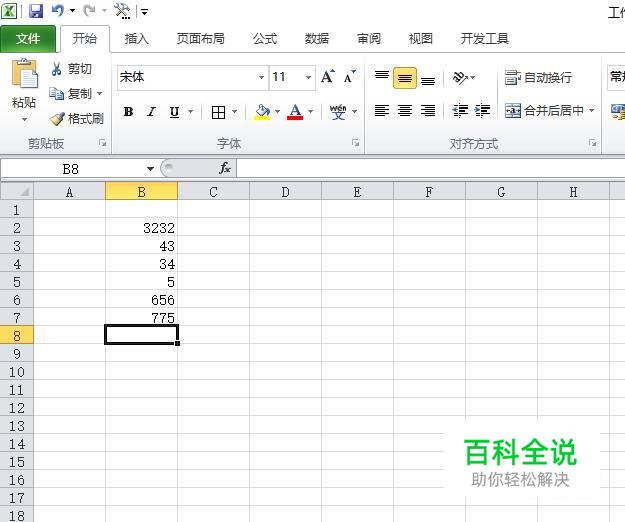Apply red font color A
Image resolution: width=625 pixels, height=522 pixels.
(295, 112)
